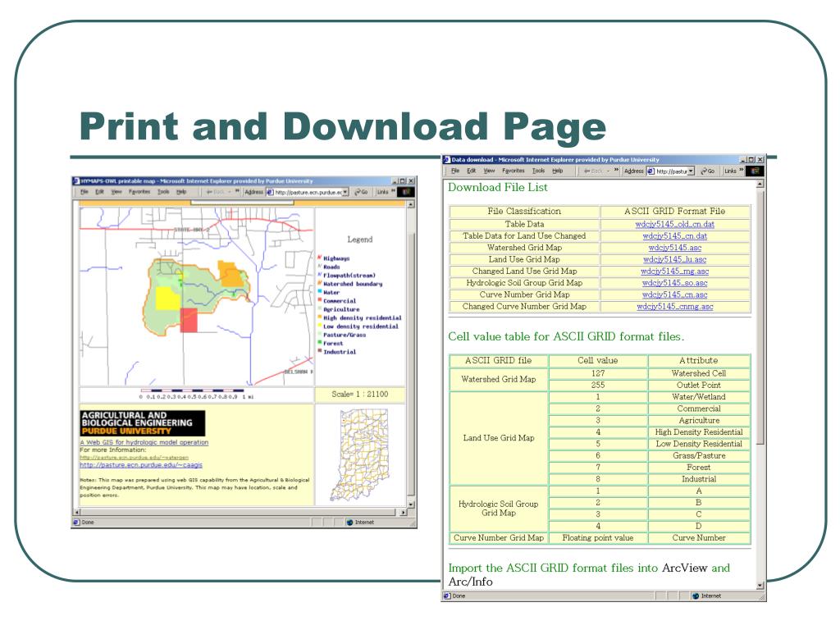
Task: Click scroll-down arrow in Data download window
Action: coord(760,586)
